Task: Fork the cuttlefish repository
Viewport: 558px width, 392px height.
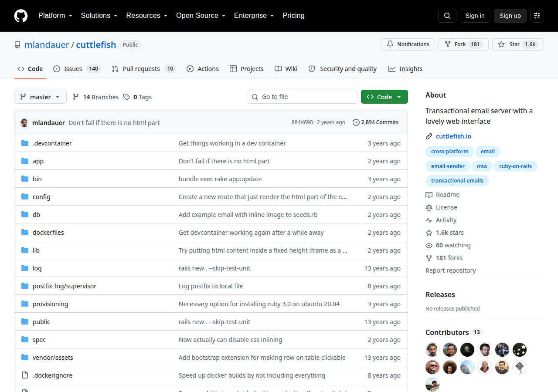Action: click(x=463, y=44)
